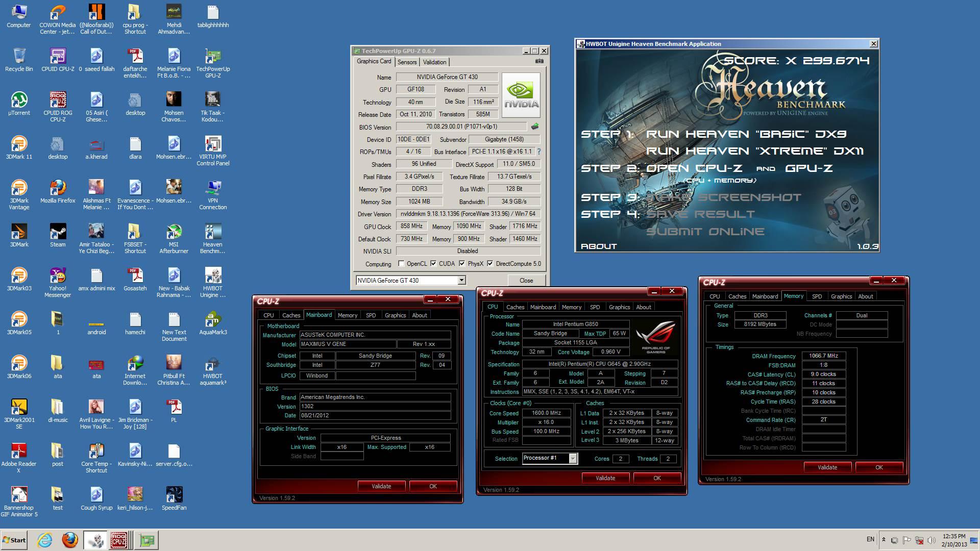Open CPUID CPU-Z desktop shortcut
The image size is (980, 551).
point(58,60)
